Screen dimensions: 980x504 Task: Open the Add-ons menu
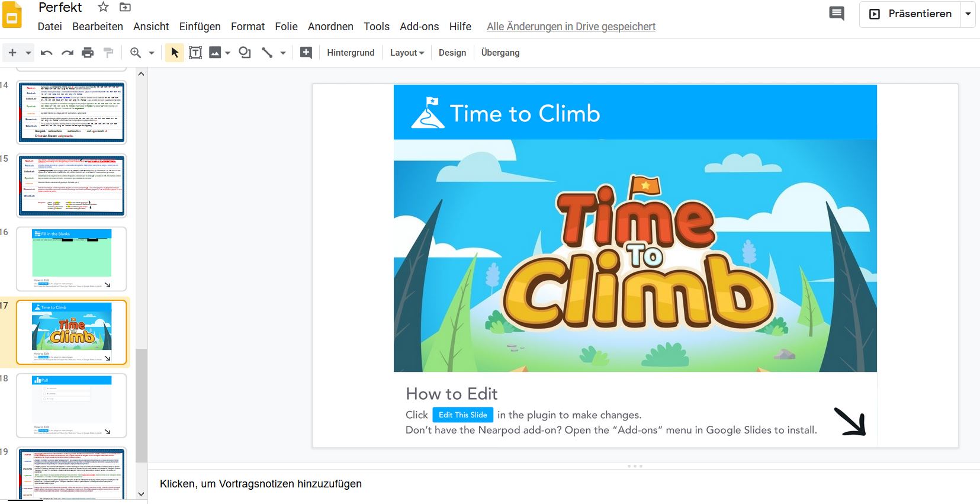tap(419, 27)
